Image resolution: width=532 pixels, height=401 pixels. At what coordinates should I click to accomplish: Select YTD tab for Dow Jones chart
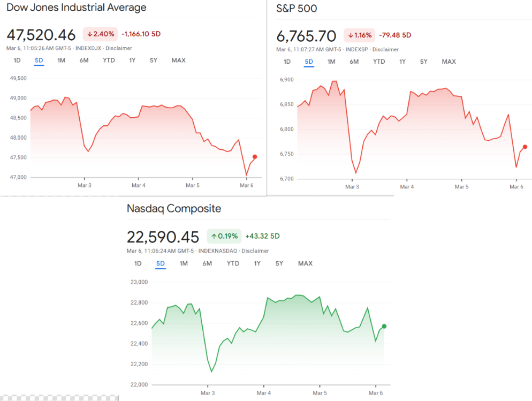click(x=109, y=60)
